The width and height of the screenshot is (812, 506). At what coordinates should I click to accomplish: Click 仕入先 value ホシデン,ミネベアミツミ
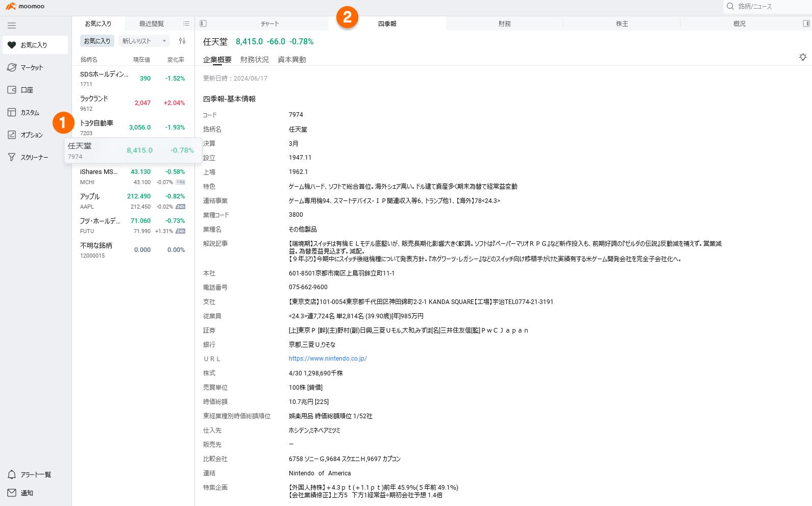314,431
